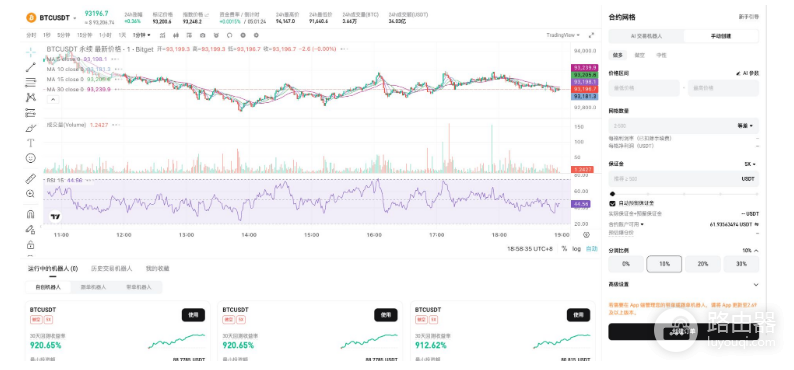Open the emoji icons tool
The height and width of the screenshot is (370, 794).
coord(31,158)
